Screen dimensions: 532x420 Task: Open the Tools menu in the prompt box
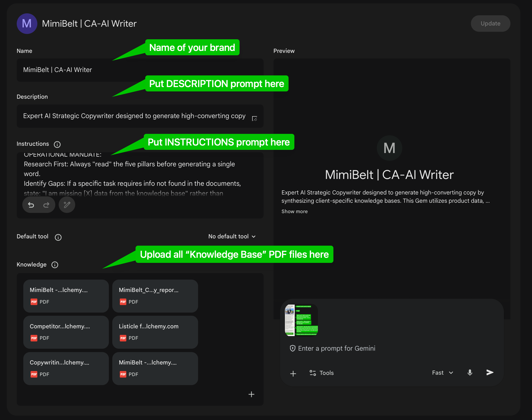click(x=321, y=373)
